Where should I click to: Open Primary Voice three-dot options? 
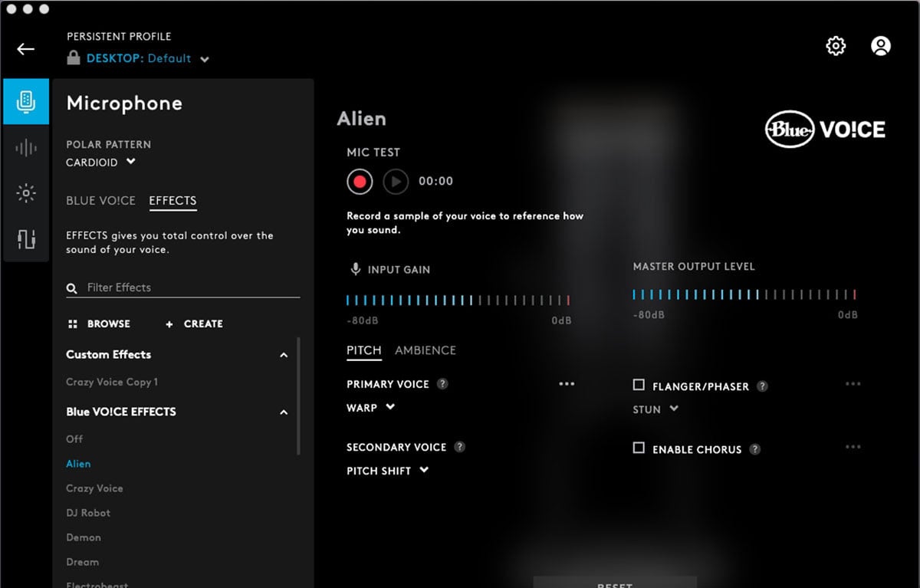point(567,384)
